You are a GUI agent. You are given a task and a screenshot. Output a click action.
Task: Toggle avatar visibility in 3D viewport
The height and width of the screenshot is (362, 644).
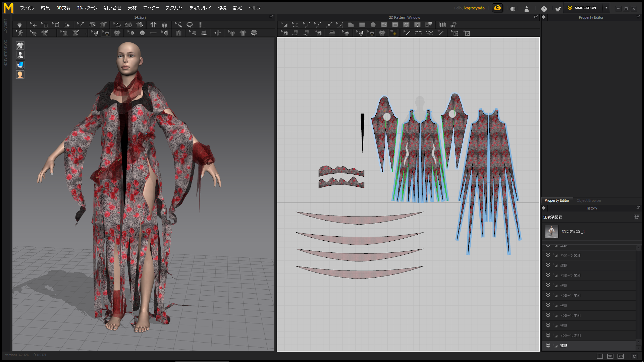point(20,55)
